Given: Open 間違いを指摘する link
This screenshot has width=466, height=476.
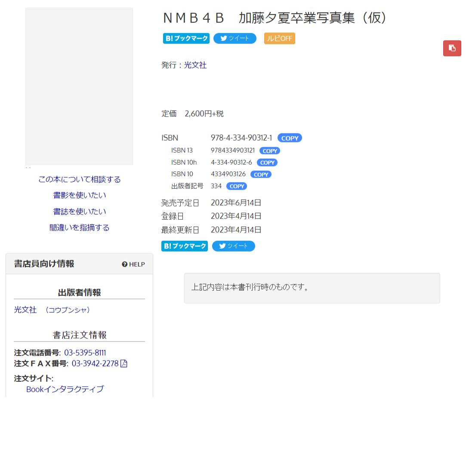Looking at the screenshot, I should (79, 227).
